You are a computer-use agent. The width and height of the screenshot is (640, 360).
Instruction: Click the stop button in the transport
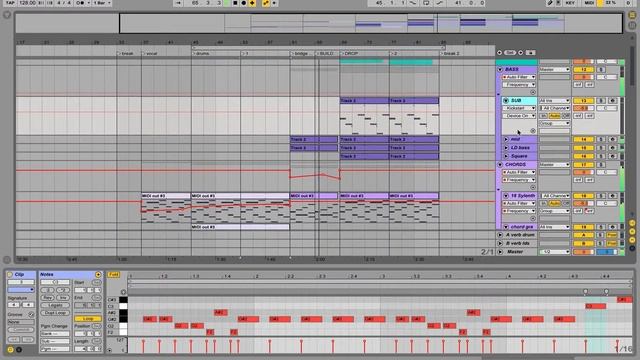[x=235, y=3]
